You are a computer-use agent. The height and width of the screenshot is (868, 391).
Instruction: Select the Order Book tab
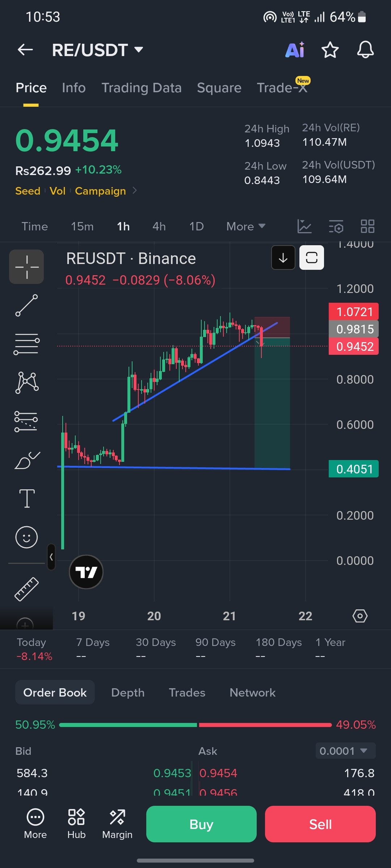pyautogui.click(x=55, y=692)
